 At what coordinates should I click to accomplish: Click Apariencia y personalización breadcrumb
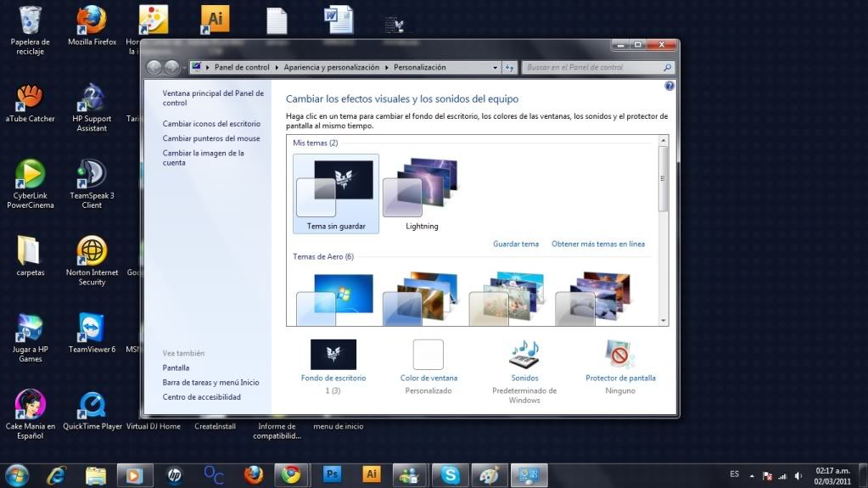click(332, 68)
